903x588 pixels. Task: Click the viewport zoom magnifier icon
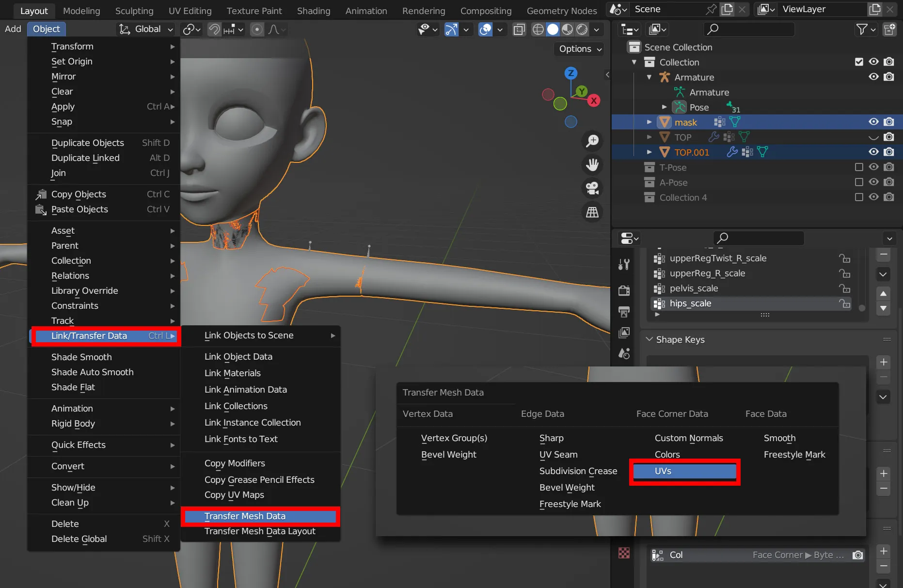592,141
